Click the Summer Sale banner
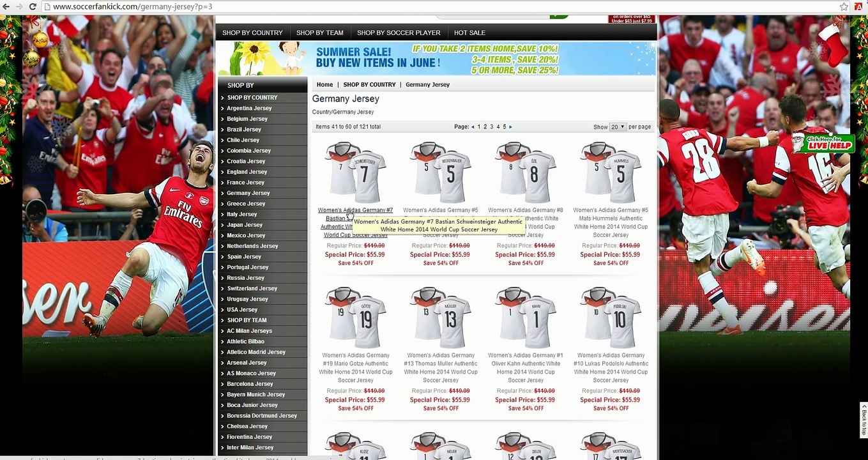This screenshot has width=868, height=460. (437, 58)
